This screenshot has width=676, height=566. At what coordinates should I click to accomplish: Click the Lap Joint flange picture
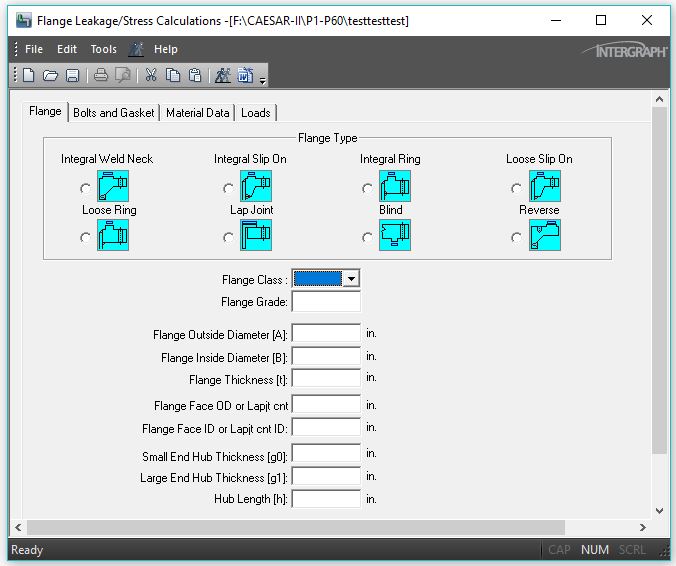click(x=256, y=235)
